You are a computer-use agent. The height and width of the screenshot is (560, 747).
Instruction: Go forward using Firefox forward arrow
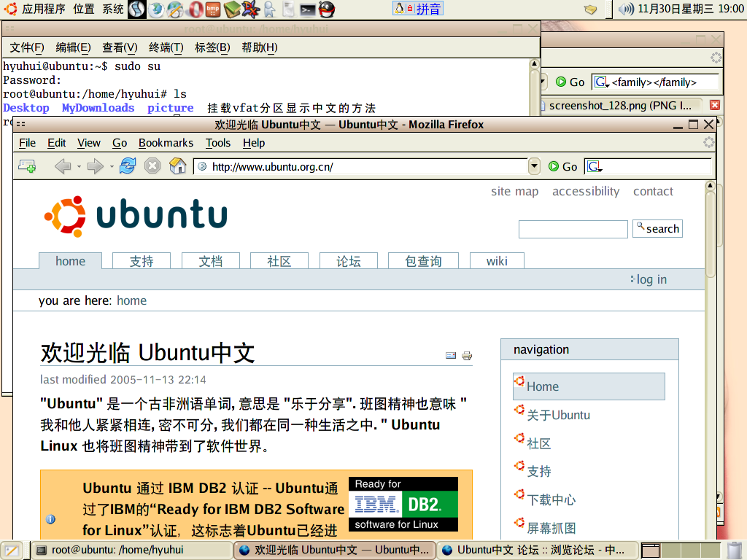[x=96, y=166]
